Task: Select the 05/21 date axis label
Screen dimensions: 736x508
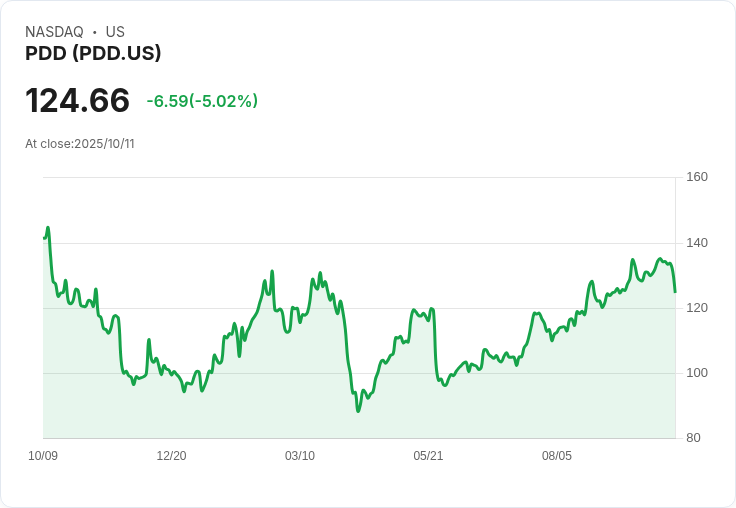Action: coord(428,456)
